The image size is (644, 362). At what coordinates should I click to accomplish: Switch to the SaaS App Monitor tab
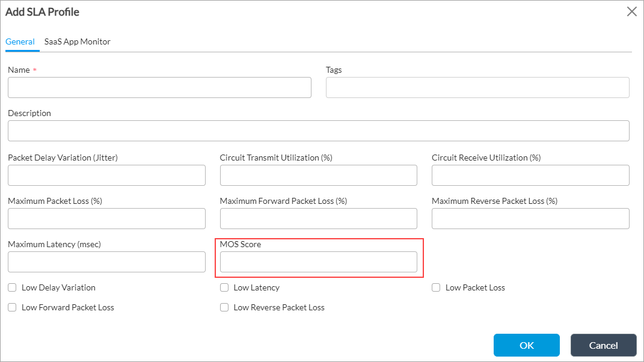[x=77, y=41]
